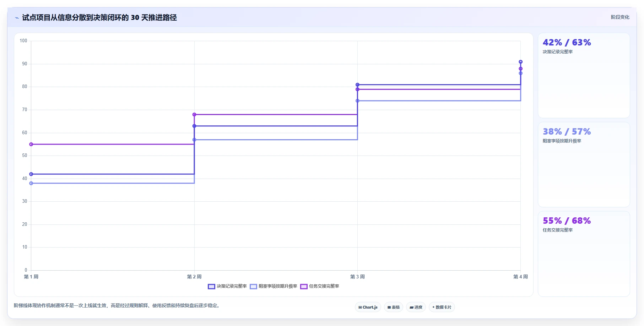This screenshot has height=326, width=644.
Task: Click 任务交接完整率 caption in the third stat card
Action: tap(558, 230)
